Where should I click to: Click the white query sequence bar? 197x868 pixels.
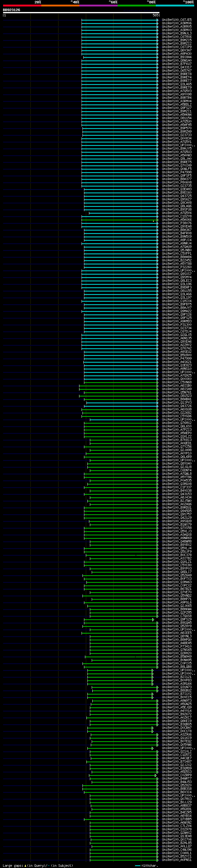pyautogui.click(x=81, y=13)
